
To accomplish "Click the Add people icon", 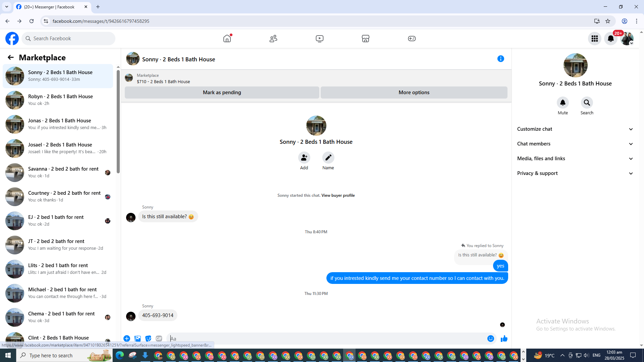I will click(x=304, y=158).
